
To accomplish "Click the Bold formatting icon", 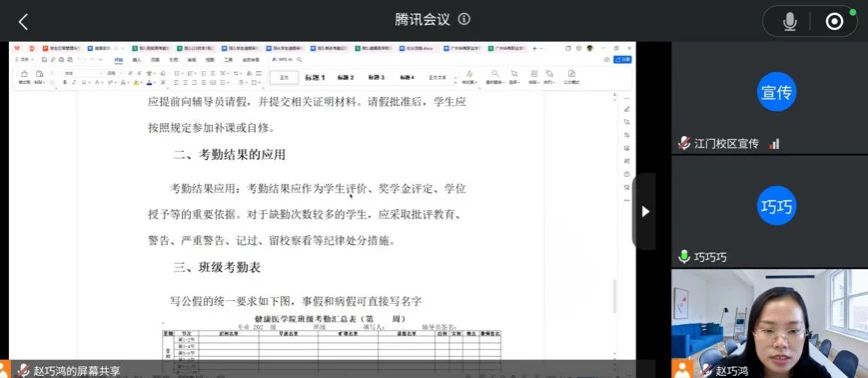I will click(65, 82).
